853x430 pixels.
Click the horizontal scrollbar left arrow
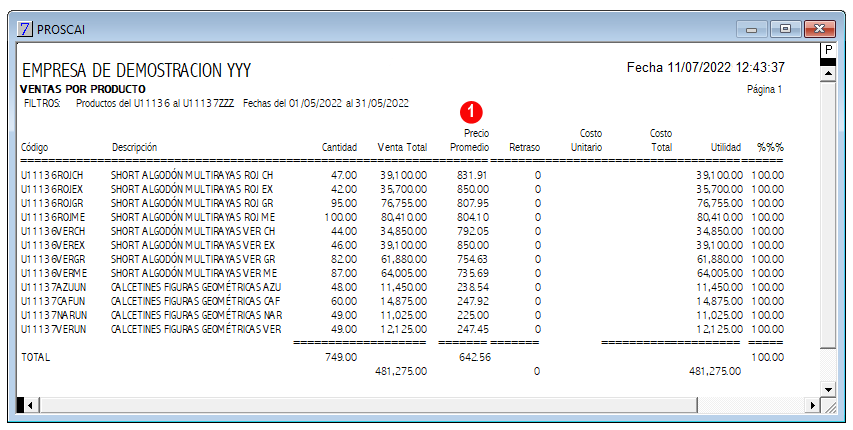pos(30,405)
